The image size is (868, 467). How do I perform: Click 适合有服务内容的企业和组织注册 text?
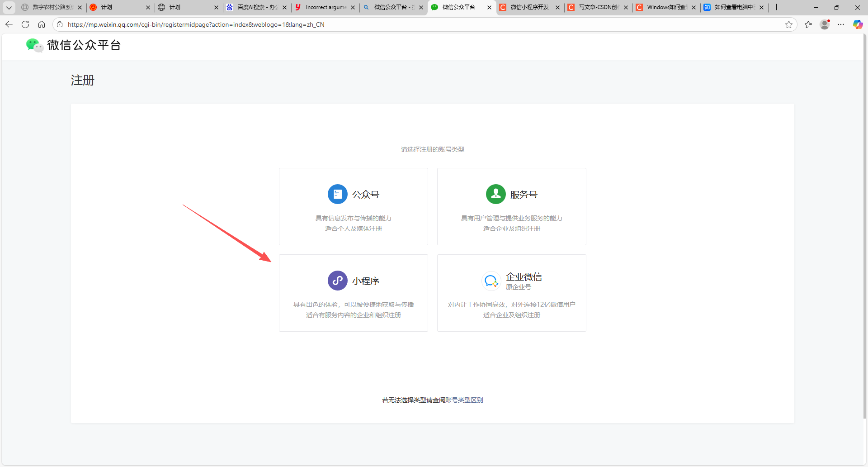(x=354, y=315)
